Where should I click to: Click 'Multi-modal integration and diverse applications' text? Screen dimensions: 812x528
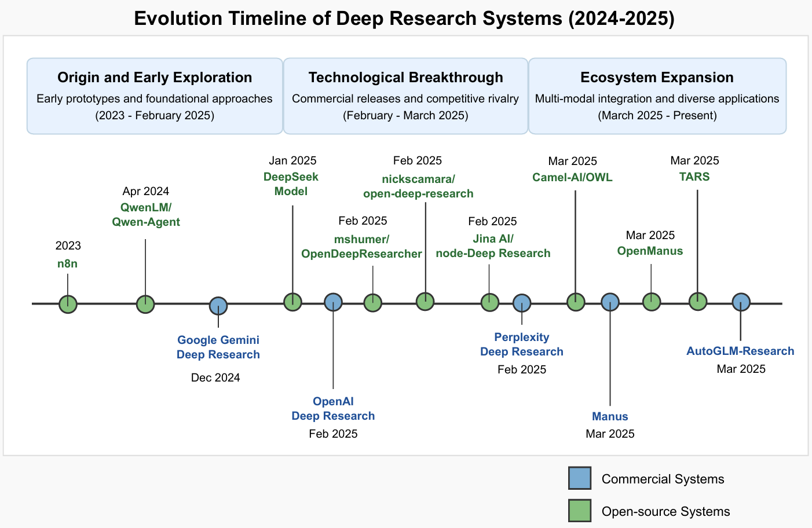[x=657, y=99]
